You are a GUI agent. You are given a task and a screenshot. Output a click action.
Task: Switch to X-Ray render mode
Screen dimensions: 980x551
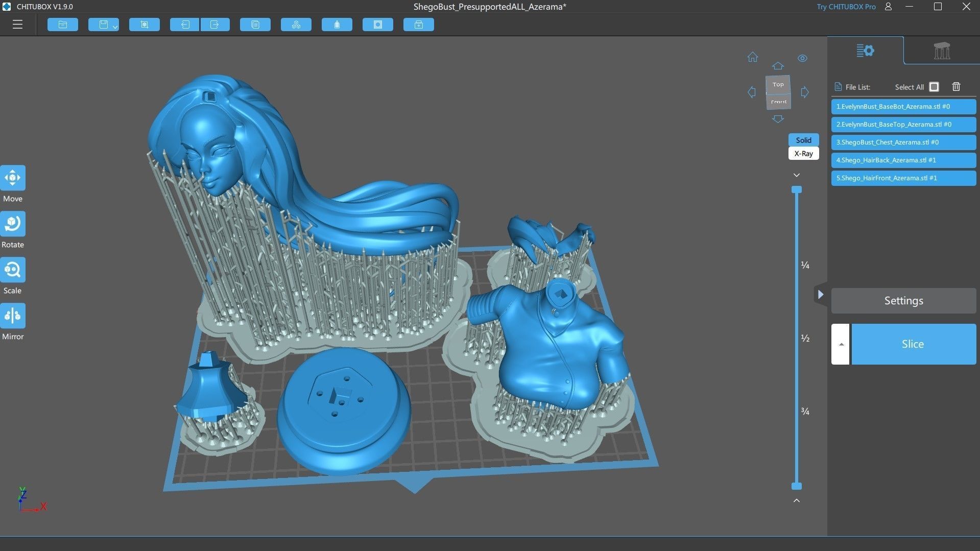pyautogui.click(x=803, y=153)
